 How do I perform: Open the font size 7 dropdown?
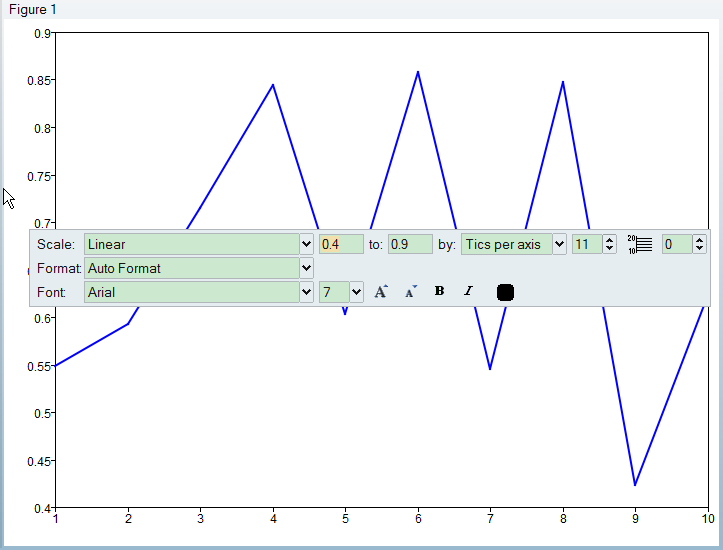356,292
